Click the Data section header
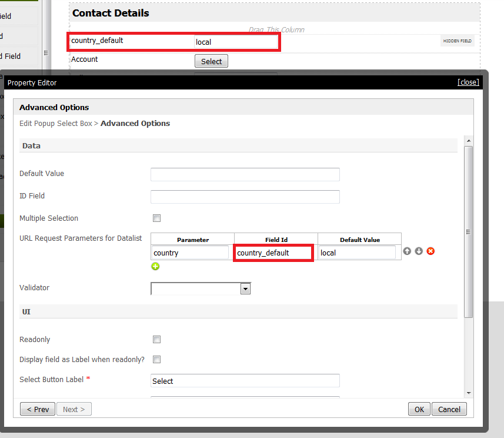Viewport: 504px width, 438px height. pyautogui.click(x=238, y=146)
